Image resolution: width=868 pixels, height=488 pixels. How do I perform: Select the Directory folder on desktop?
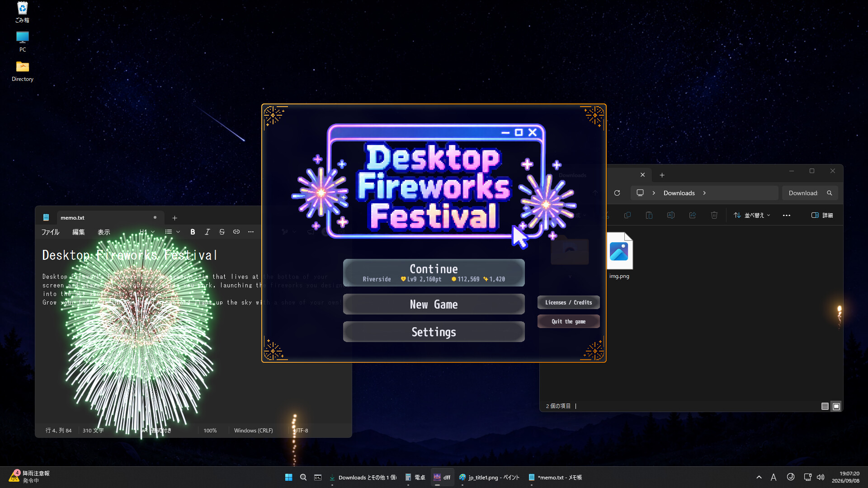(x=22, y=71)
